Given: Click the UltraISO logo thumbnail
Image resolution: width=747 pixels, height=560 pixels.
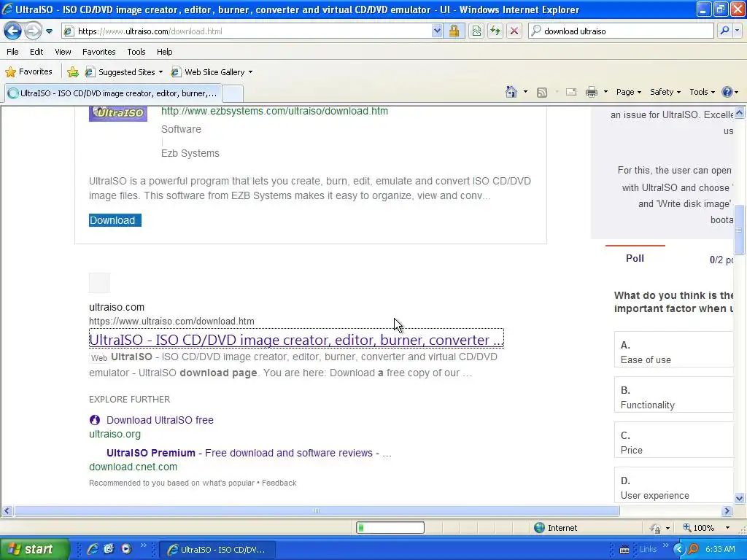Looking at the screenshot, I should pyautogui.click(x=118, y=113).
